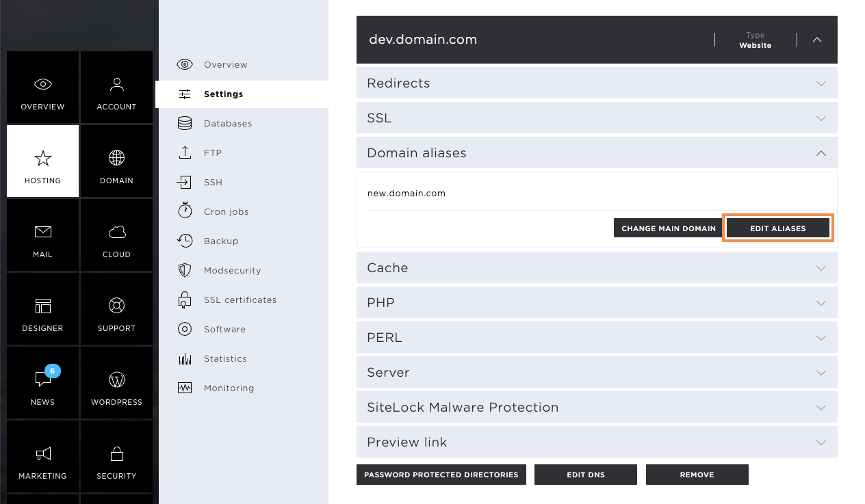Open Modsecurity from the submenu
The width and height of the screenshot is (865, 504).
233,270
